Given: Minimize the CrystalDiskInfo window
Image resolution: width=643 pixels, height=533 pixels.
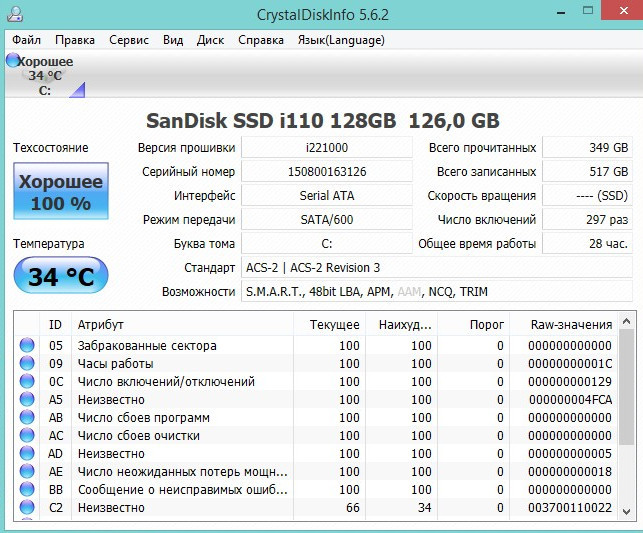Looking at the screenshot, I should click(561, 11).
